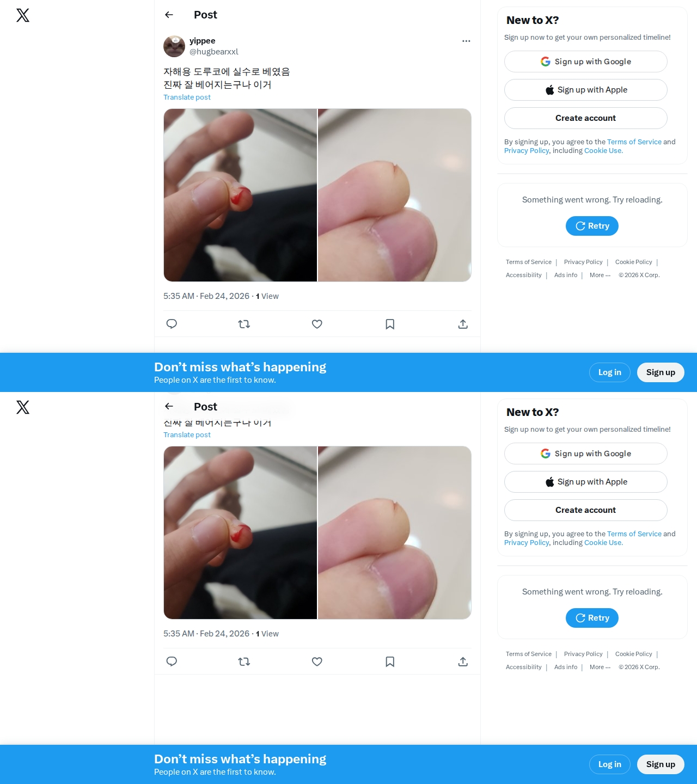Repost using the icon under the upper post
Image resolution: width=697 pixels, height=784 pixels.
click(244, 324)
